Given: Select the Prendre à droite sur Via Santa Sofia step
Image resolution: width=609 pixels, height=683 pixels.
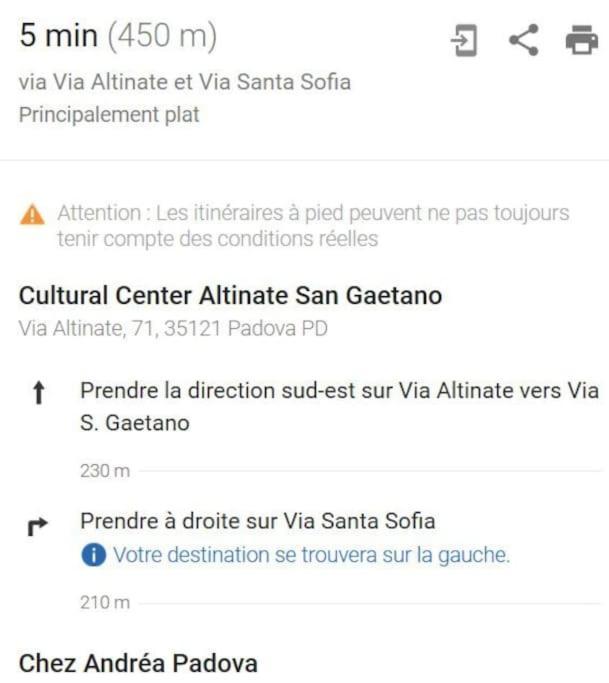Looking at the screenshot, I should [257, 521].
